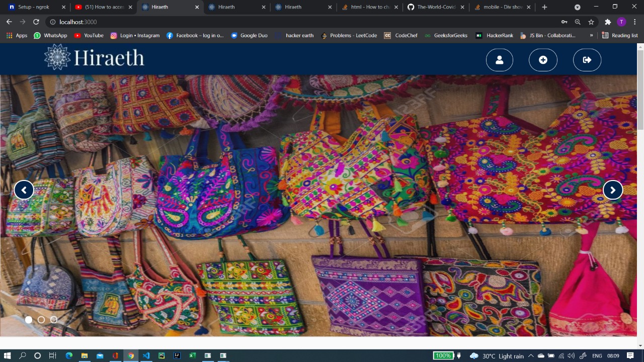Open the HackerRank bookmark
Image resolution: width=644 pixels, height=362 pixels.
tap(494, 36)
